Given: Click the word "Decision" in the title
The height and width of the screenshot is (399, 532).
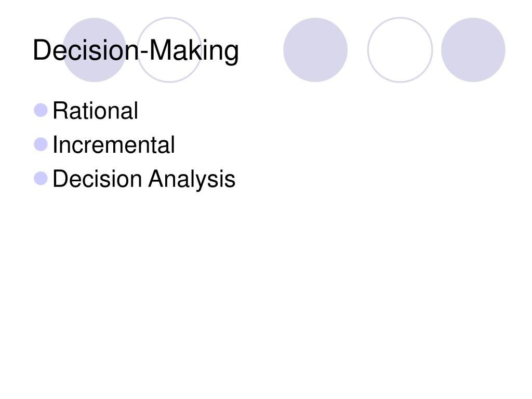Looking at the screenshot, I should pos(86,50).
